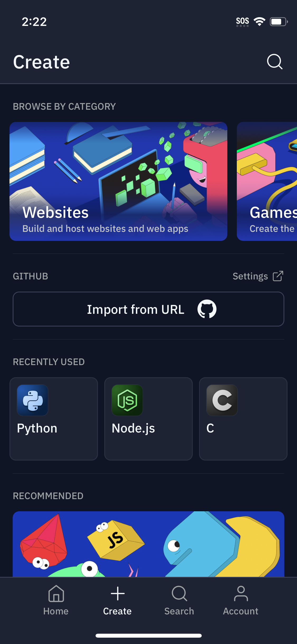297x644 pixels.
Task: Tap the GitHub octocat logo
Action: pos(207,309)
